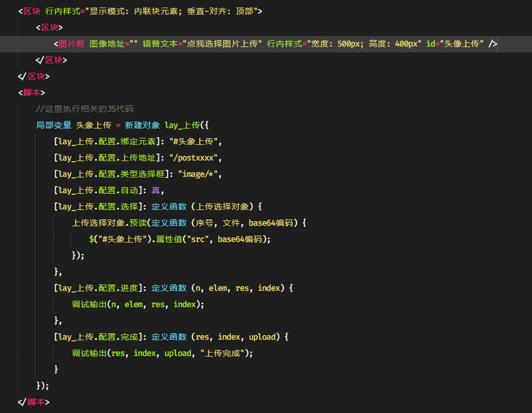Click the 进度 config key
Viewport: 532px width, 413px height.
[129, 288]
